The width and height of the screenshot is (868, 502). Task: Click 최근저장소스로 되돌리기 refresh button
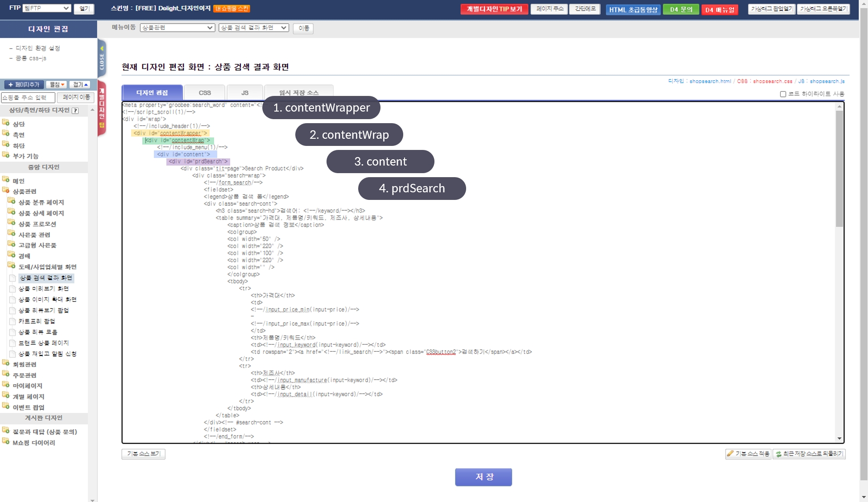(x=809, y=454)
